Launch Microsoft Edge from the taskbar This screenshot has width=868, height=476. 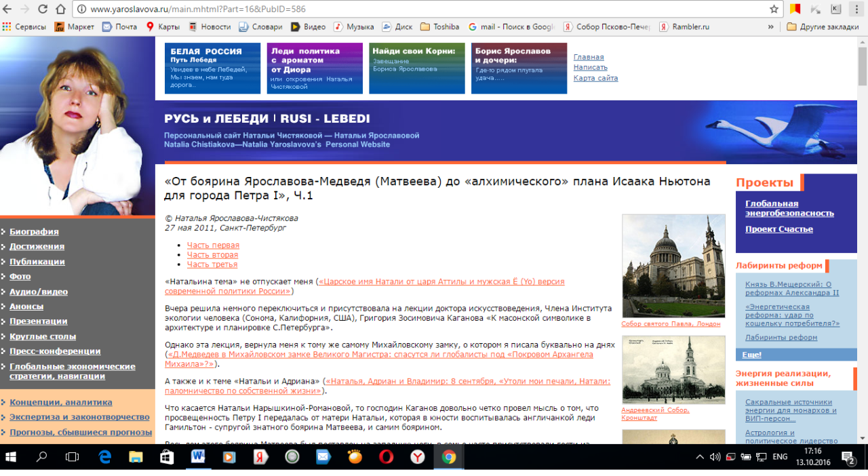point(104,457)
